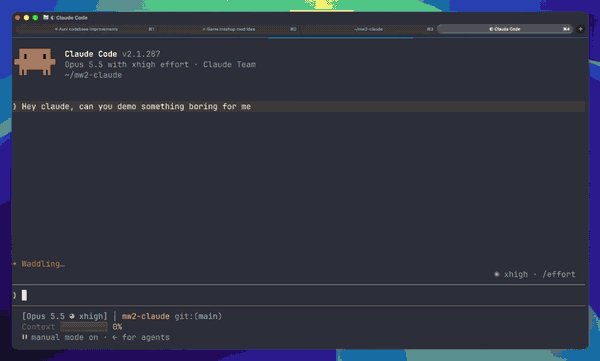Click the "~/mw2-claude" path under header
The image size is (600, 361).
pyautogui.click(x=93, y=75)
